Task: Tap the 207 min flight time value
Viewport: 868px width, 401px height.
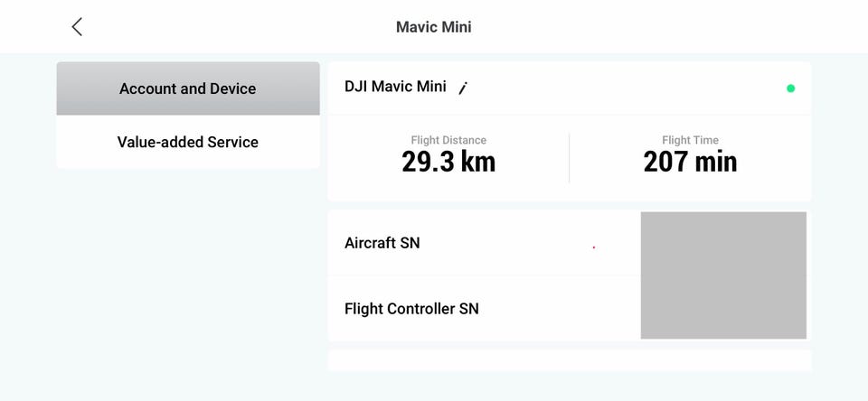Action: (x=690, y=162)
